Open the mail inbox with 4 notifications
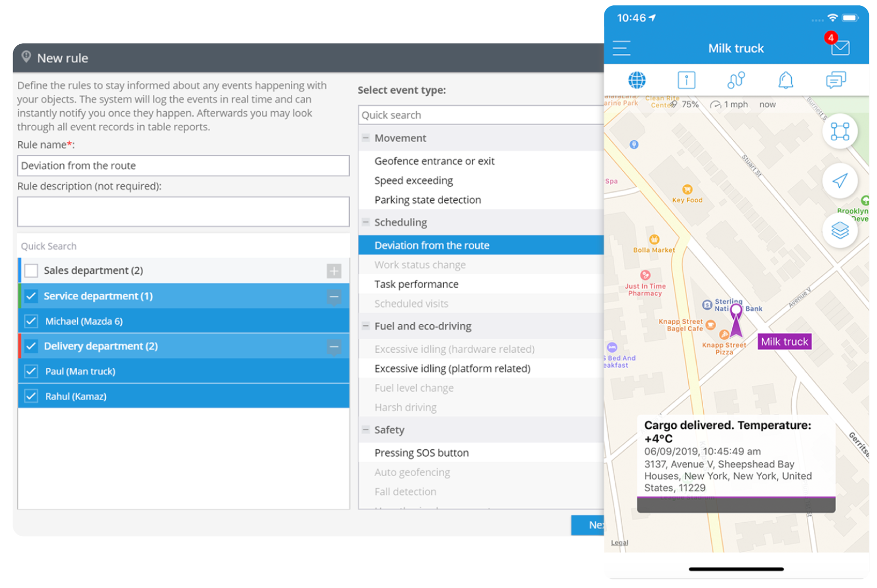Image resolution: width=877 pixels, height=588 pixels. (840, 48)
